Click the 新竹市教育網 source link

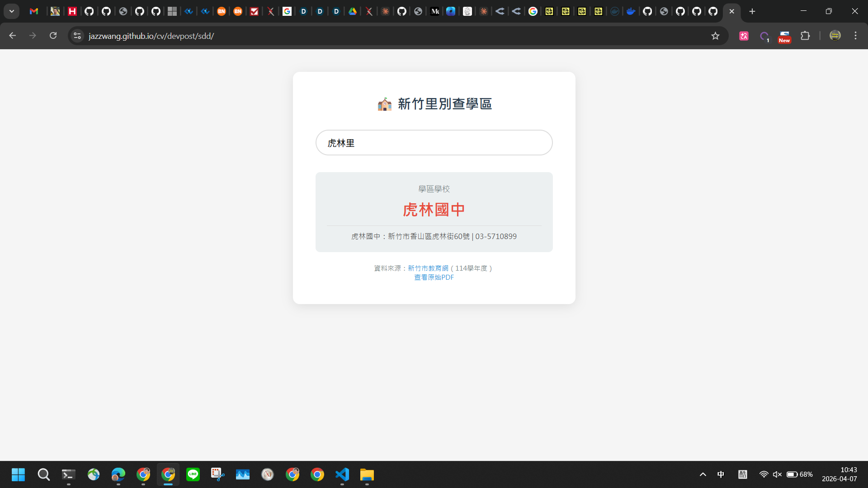click(x=428, y=268)
